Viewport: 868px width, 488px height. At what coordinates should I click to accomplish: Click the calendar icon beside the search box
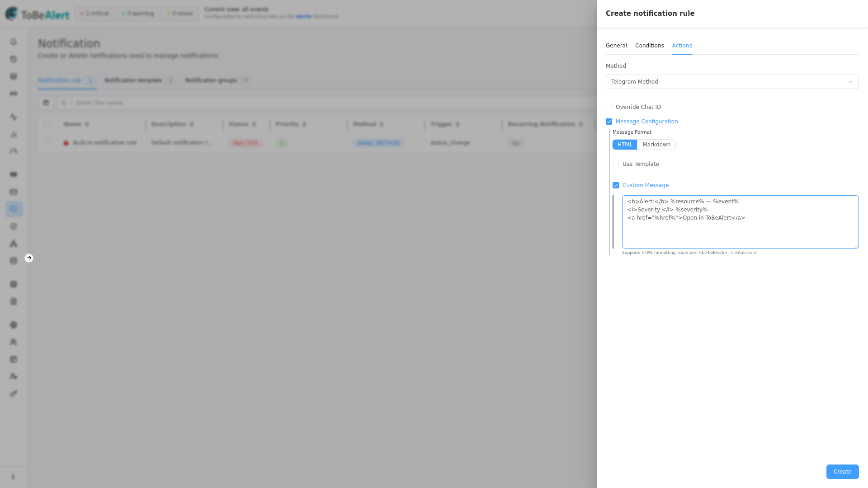click(x=46, y=103)
